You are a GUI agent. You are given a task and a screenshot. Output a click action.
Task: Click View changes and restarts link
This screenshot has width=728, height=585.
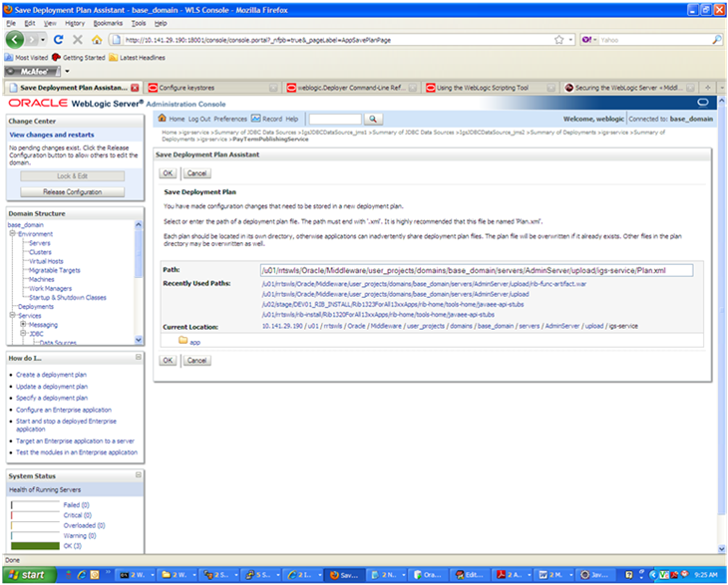[52, 135]
